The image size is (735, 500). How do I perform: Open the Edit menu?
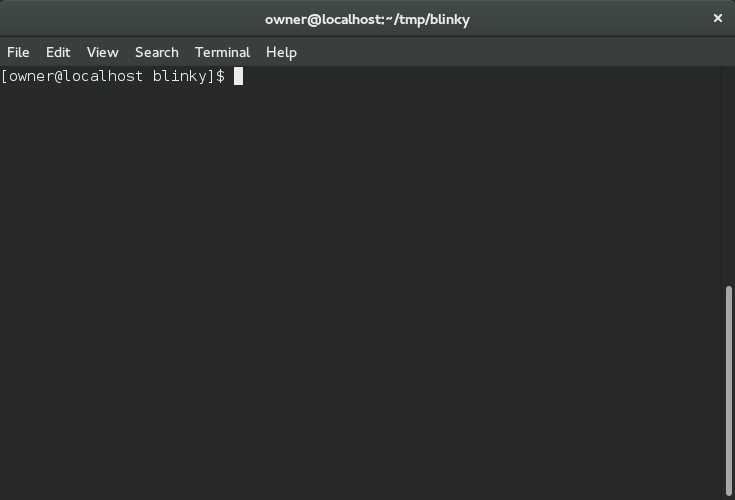click(58, 52)
